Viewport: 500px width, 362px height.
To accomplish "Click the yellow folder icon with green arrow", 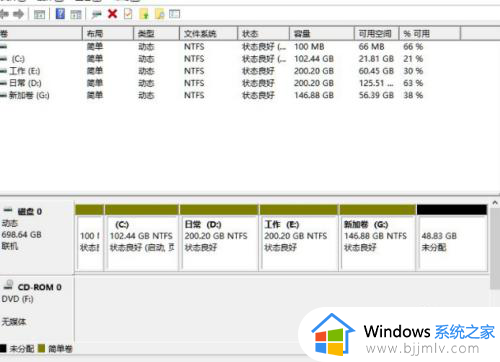I will [x=144, y=14].
